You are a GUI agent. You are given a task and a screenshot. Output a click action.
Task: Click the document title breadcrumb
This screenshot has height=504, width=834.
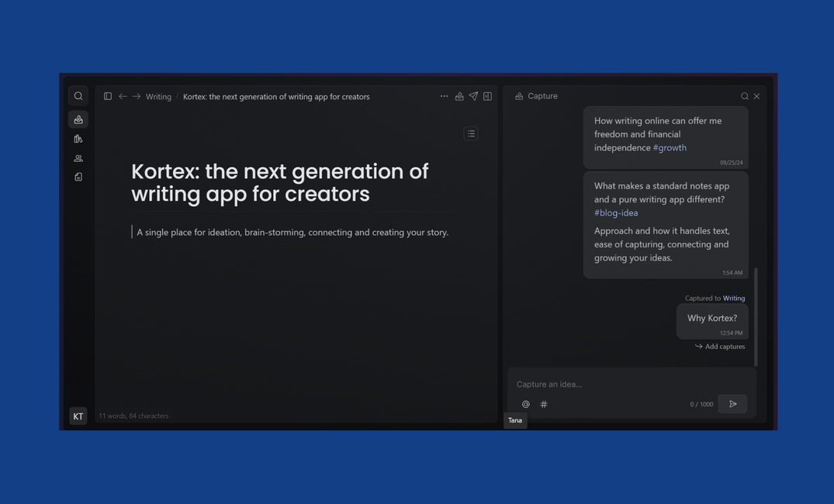[x=276, y=97]
